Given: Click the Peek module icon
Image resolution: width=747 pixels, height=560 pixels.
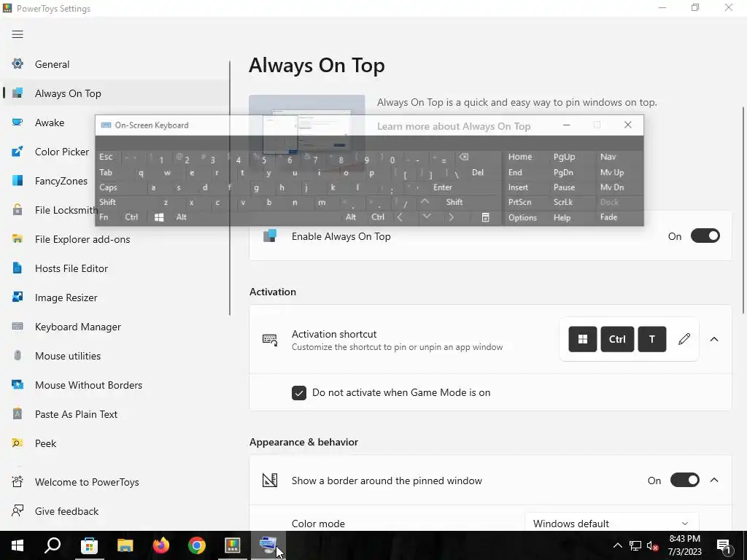Looking at the screenshot, I should (x=18, y=443).
